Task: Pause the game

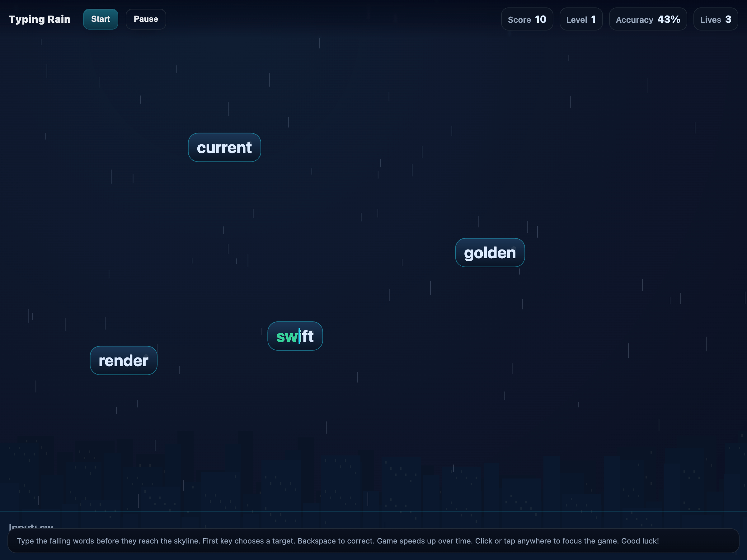Action: point(146,19)
